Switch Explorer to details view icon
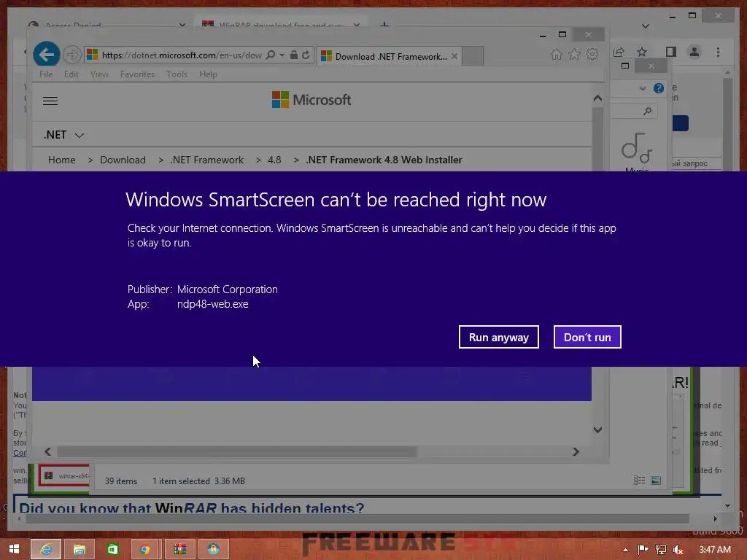The height and width of the screenshot is (560, 747). pyautogui.click(x=639, y=481)
